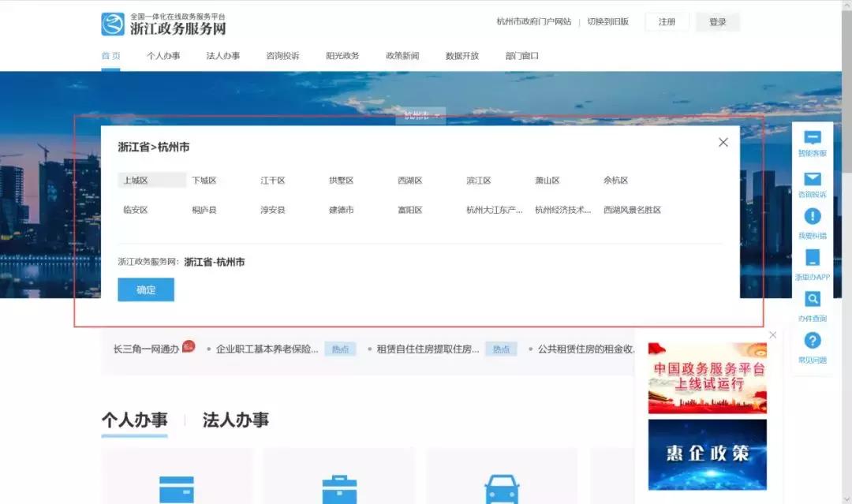
Task: Click the 切换到旧版 link
Action: (x=605, y=21)
